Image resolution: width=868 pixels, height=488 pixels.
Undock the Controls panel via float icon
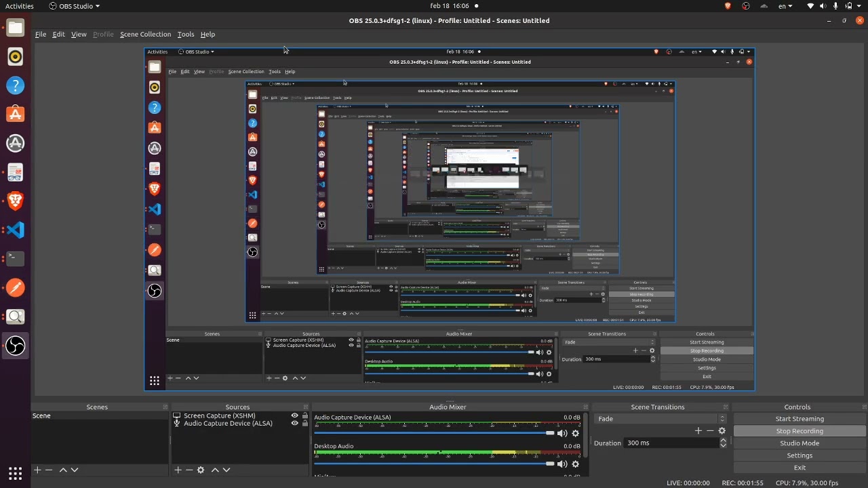(x=865, y=407)
